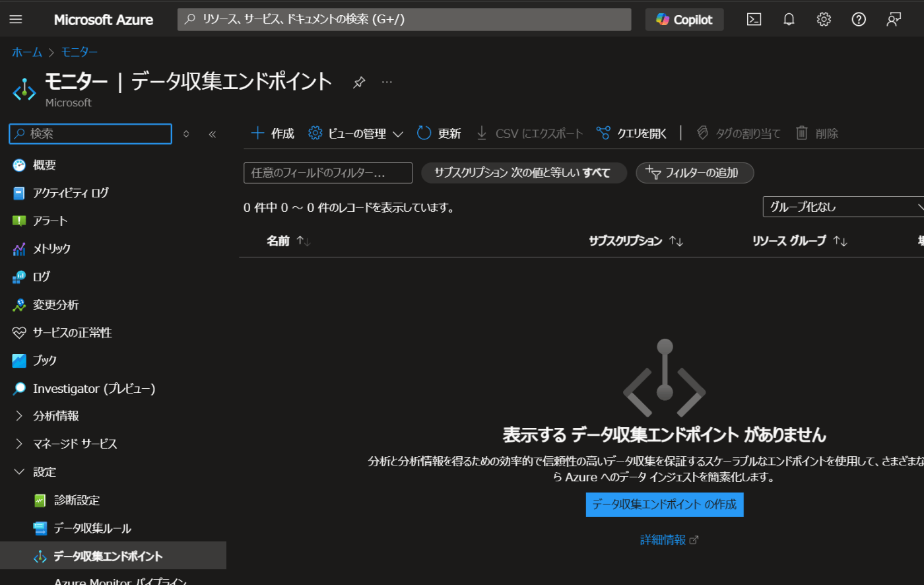Click the Microsoft Azure logo text

coord(103,19)
